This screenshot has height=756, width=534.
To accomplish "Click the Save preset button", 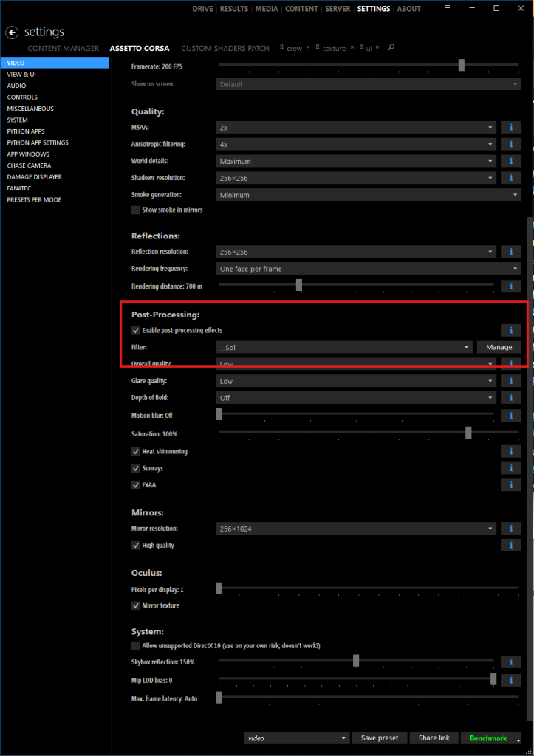I will [x=380, y=738].
